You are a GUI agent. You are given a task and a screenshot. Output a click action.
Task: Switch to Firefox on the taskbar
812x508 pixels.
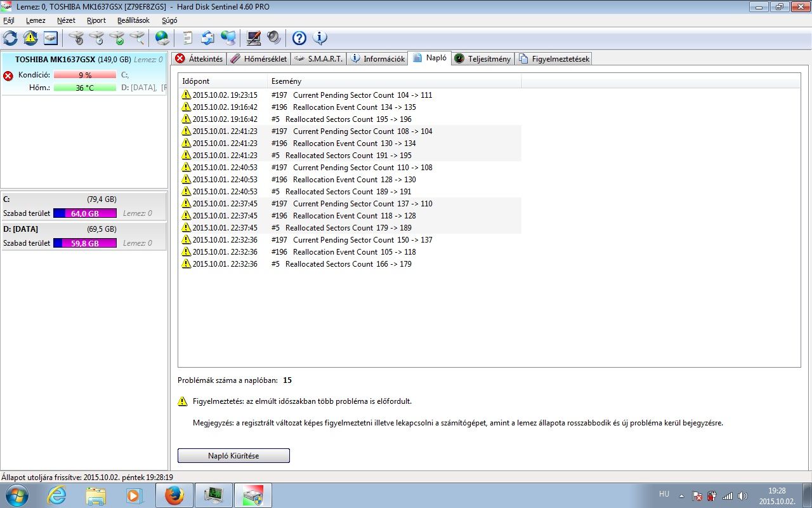coord(174,495)
